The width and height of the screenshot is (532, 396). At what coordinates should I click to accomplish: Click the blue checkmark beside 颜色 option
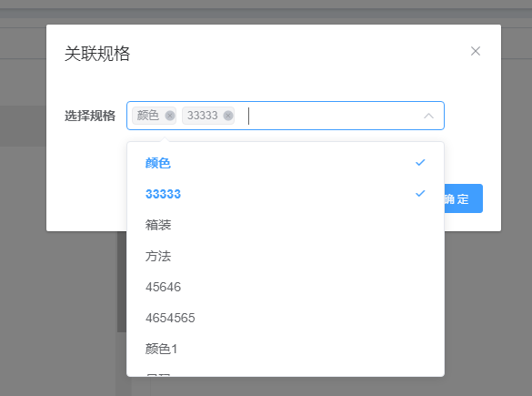pyautogui.click(x=420, y=163)
